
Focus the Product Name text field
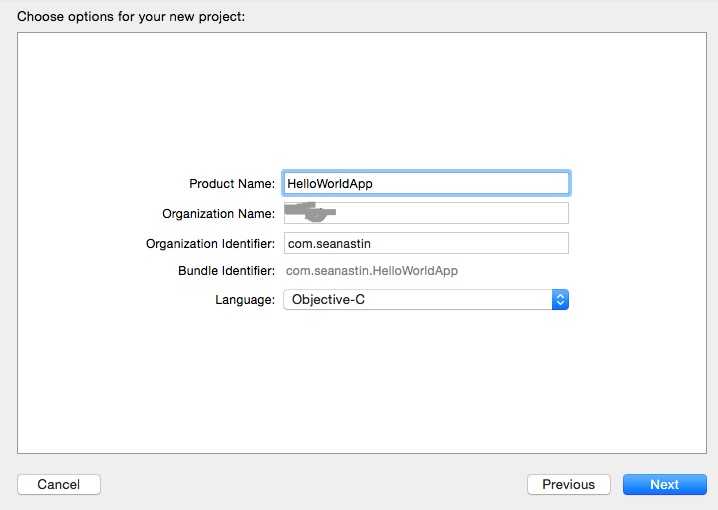coord(426,184)
